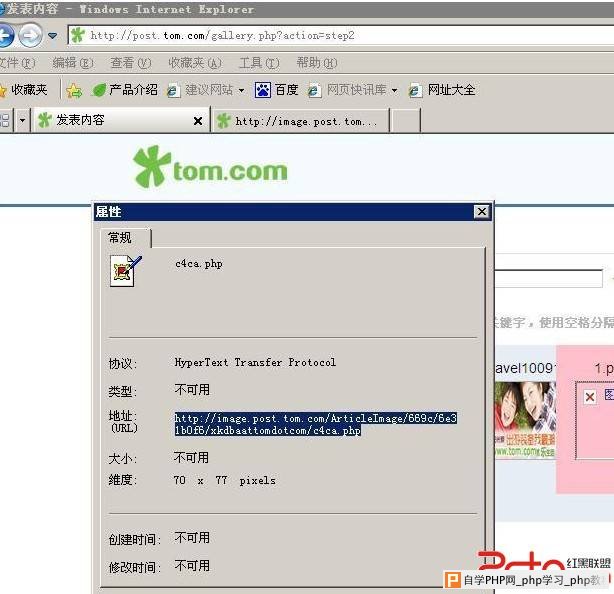Switch to the http://image.post.tom... tab
Screen dimensions: 614x594
(x=301, y=121)
